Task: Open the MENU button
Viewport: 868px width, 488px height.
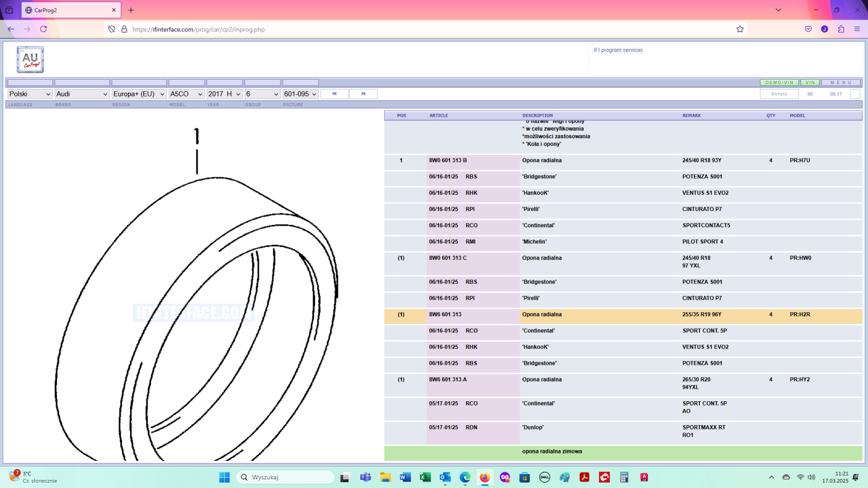Action: [x=841, y=82]
